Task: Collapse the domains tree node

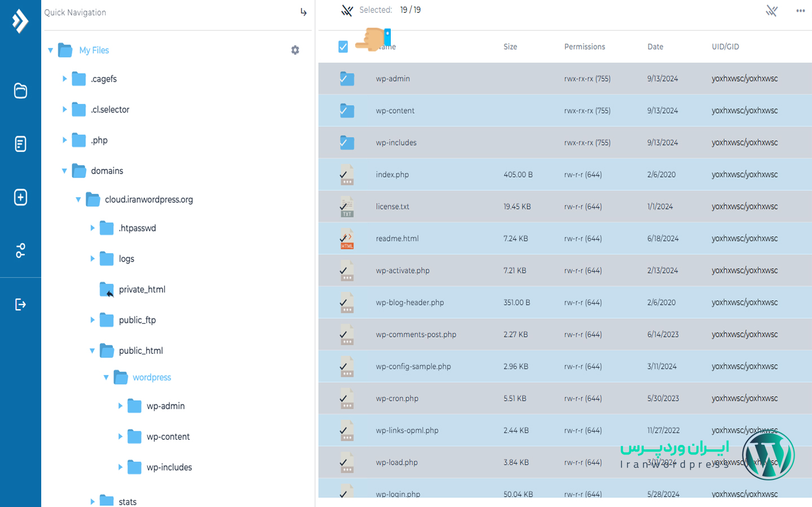Action: 64,171
